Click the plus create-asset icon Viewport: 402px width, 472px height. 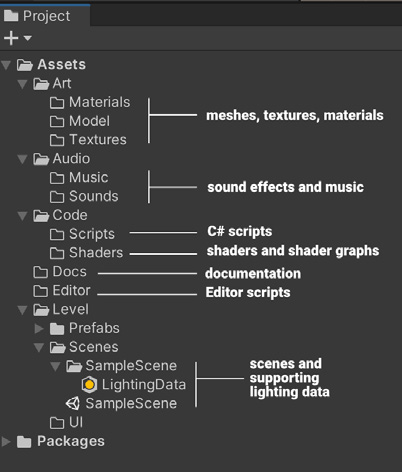tap(11, 38)
